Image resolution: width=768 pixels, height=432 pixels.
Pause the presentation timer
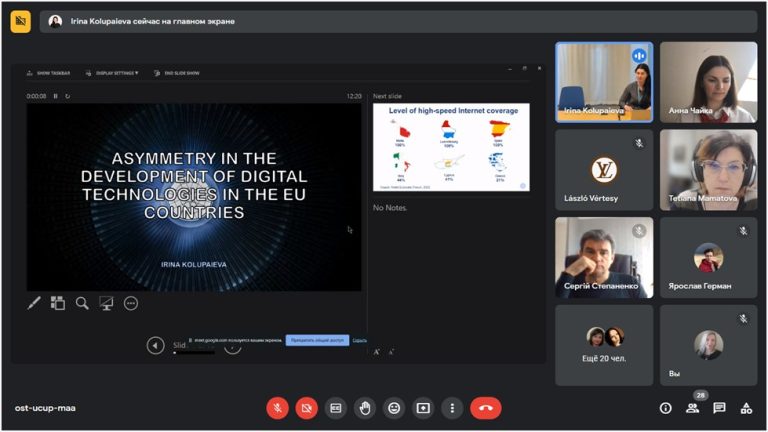pos(55,96)
